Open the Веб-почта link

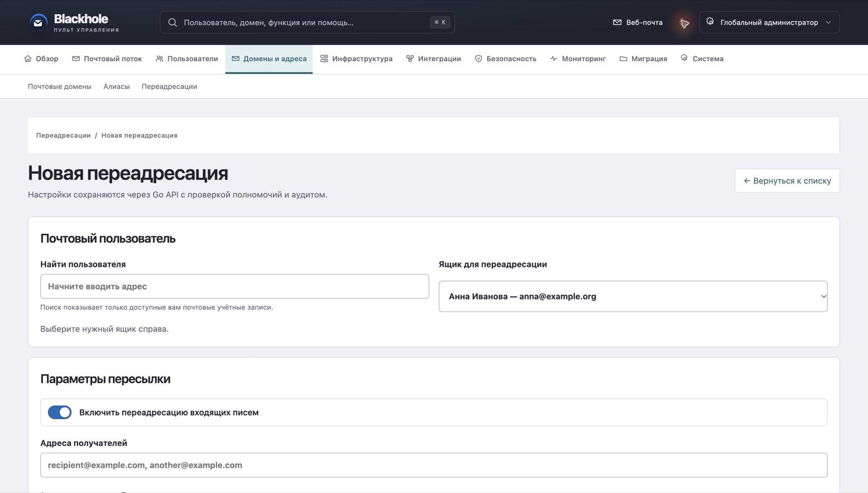coord(638,22)
